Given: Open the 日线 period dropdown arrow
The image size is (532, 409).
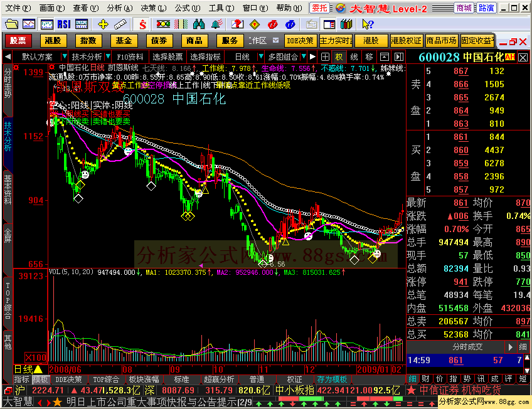Looking at the screenshot, I should (x=260, y=56).
